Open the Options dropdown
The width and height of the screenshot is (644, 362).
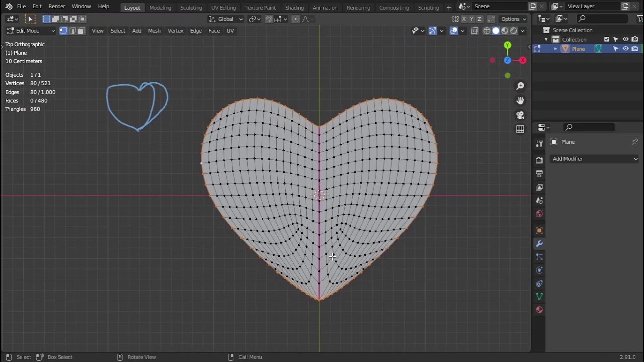(513, 19)
